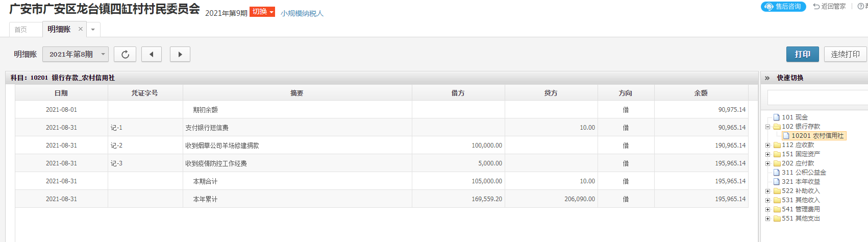Screen dimensions: 868x242
Task: Click the red 切换 period button
Action: point(262,12)
